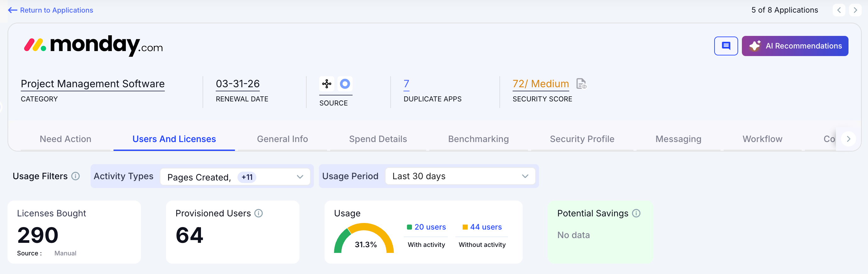Click the +11 activity types badge

click(x=247, y=177)
